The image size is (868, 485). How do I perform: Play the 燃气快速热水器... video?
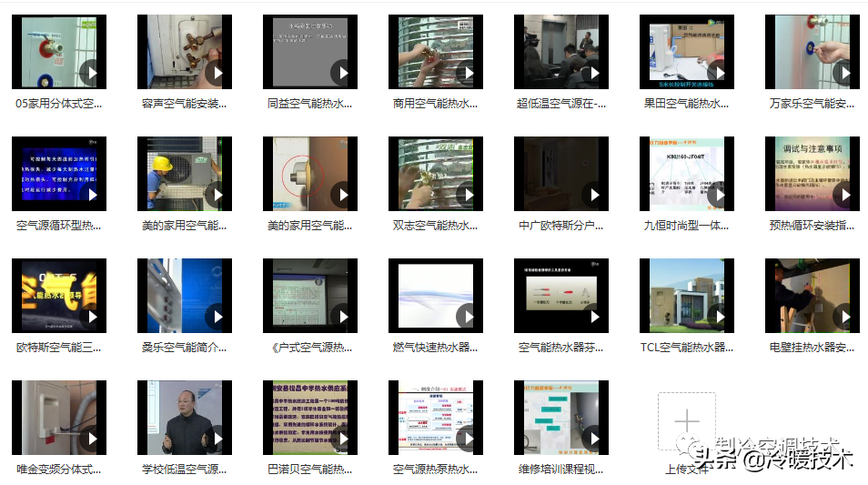pyautogui.click(x=468, y=317)
